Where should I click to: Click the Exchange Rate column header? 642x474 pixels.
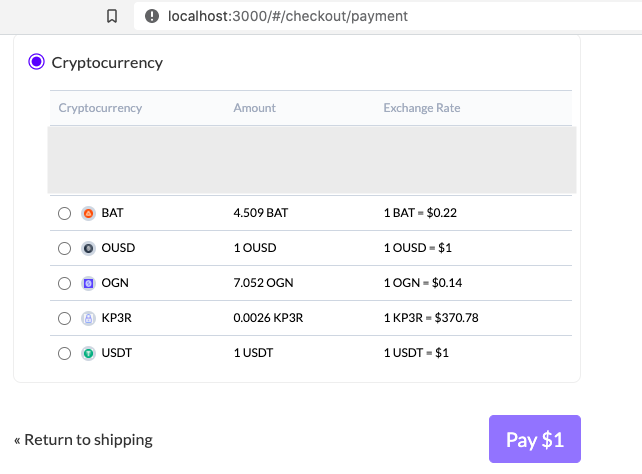click(421, 108)
